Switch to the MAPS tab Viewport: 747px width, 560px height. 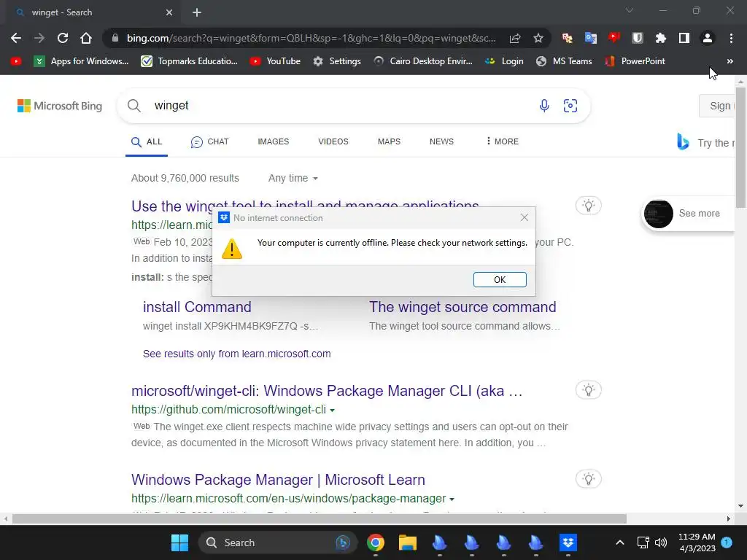[x=390, y=142]
